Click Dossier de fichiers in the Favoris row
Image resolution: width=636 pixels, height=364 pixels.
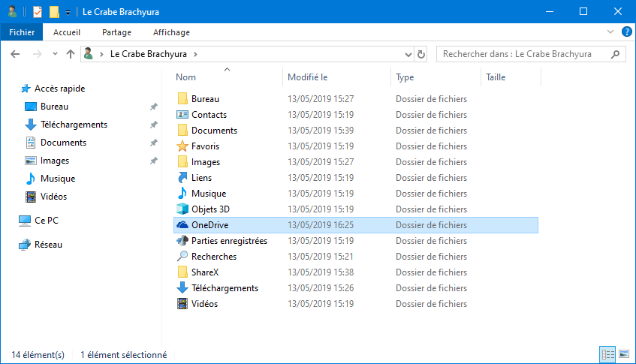431,146
